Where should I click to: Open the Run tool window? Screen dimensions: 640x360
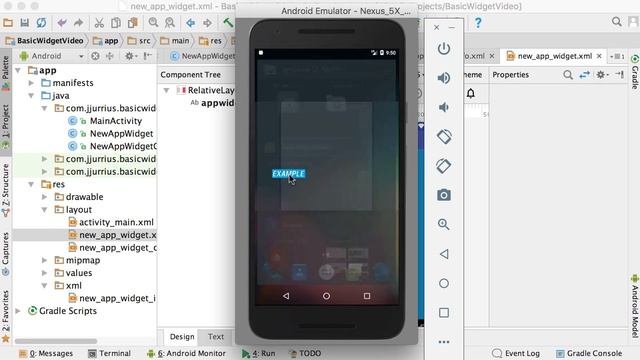pyautogui.click(x=259, y=353)
